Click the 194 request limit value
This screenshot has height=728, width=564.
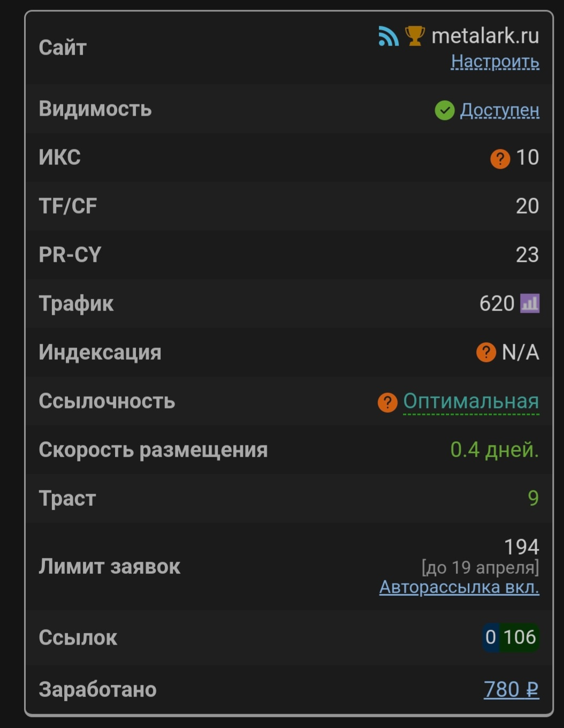tap(521, 547)
